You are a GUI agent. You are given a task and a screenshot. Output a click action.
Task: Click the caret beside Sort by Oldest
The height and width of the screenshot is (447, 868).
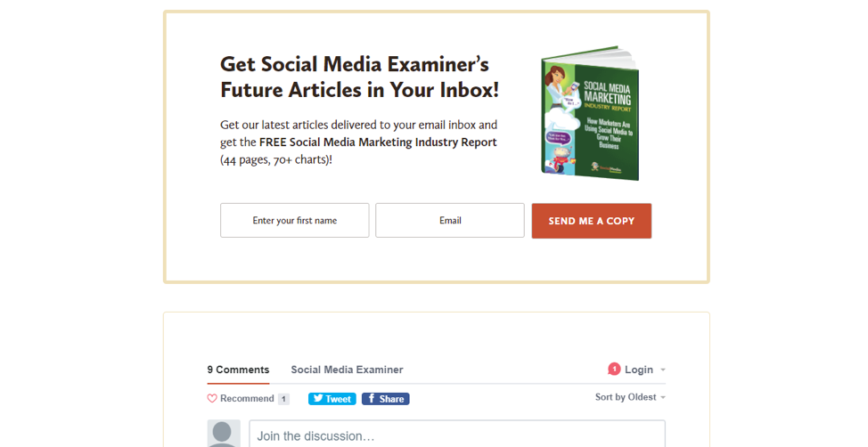663,397
